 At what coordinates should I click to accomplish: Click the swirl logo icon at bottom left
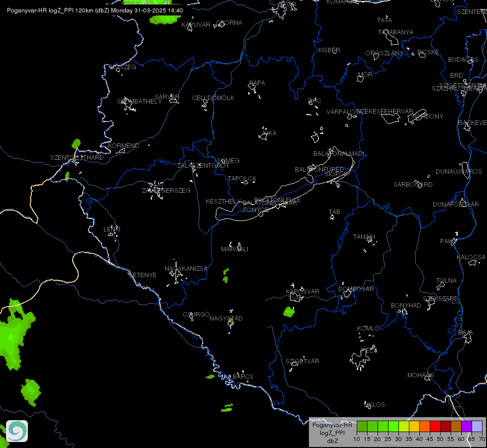pyautogui.click(x=17, y=431)
